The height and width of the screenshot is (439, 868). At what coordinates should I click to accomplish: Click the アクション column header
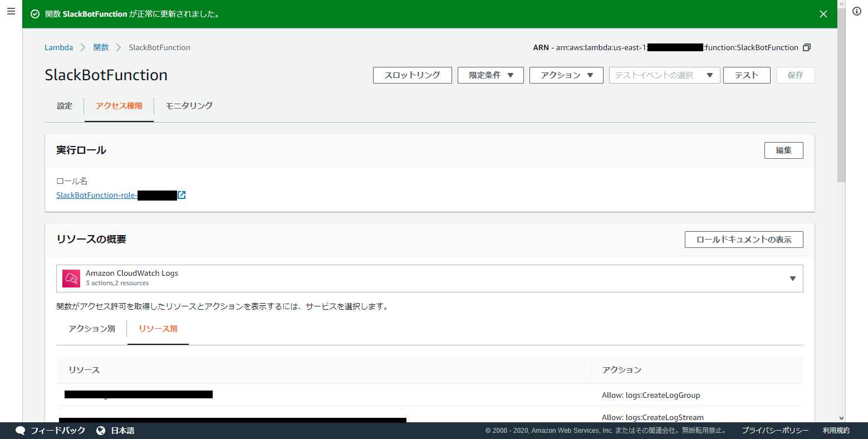point(622,370)
